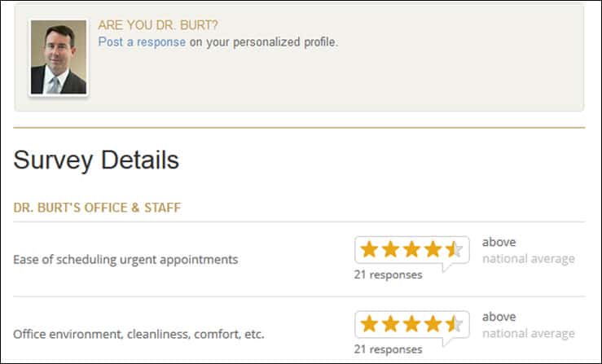Click the half star in office environment rating
The height and width of the screenshot is (364, 602).
[x=455, y=323]
